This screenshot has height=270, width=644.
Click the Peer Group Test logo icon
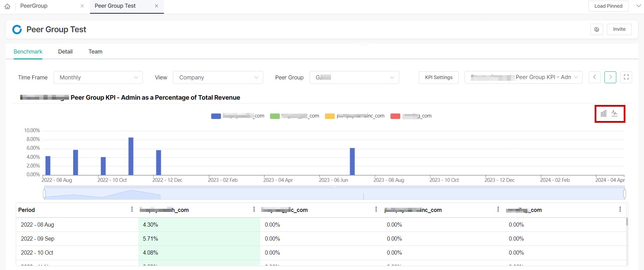click(17, 30)
